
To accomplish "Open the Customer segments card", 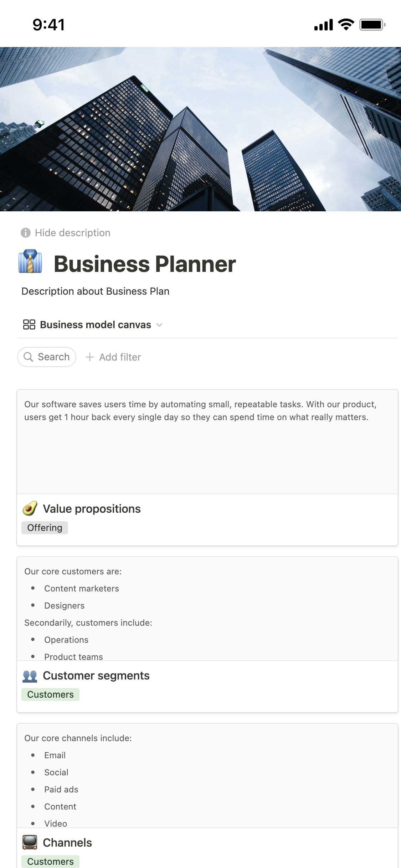I will (96, 676).
